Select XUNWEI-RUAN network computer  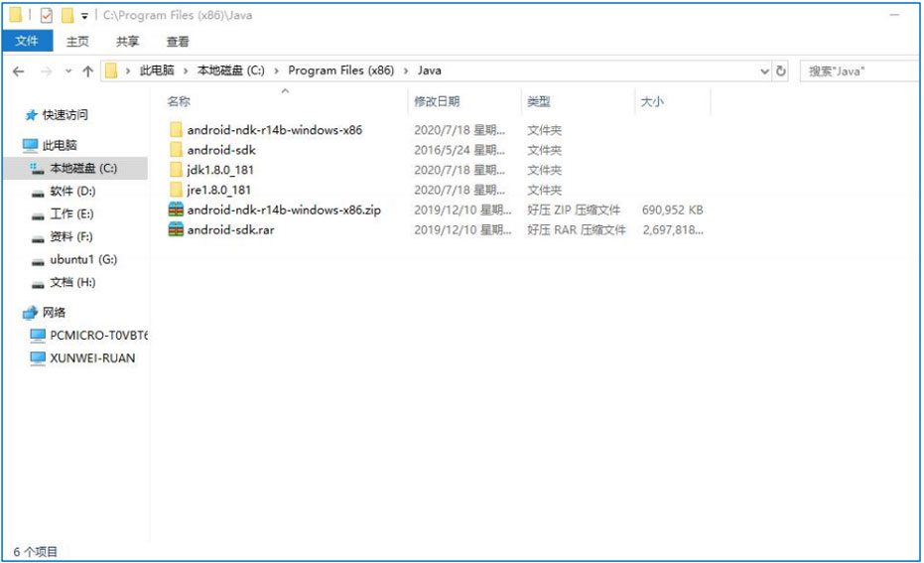click(x=92, y=357)
